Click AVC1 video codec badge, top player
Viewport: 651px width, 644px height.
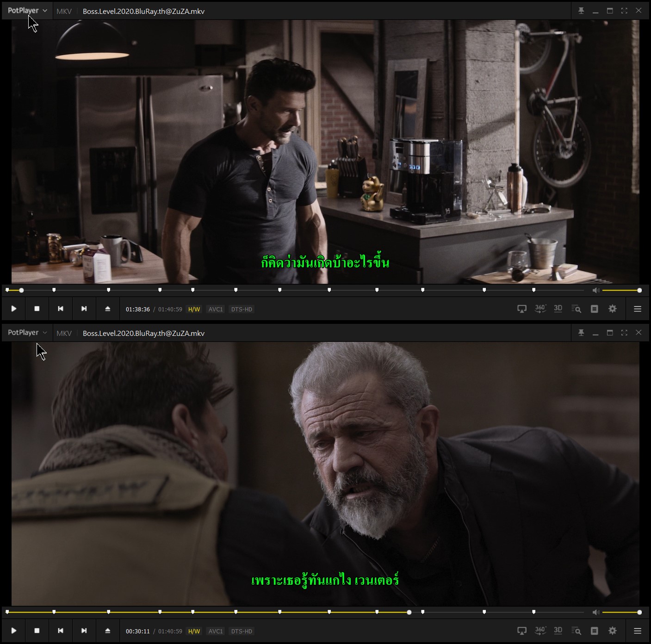[216, 309]
